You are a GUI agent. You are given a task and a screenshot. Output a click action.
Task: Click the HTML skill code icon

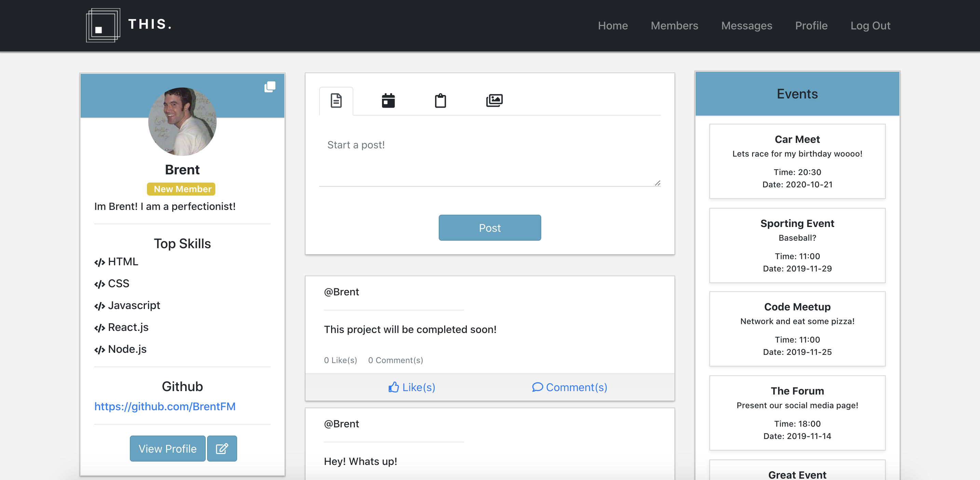[x=100, y=262]
